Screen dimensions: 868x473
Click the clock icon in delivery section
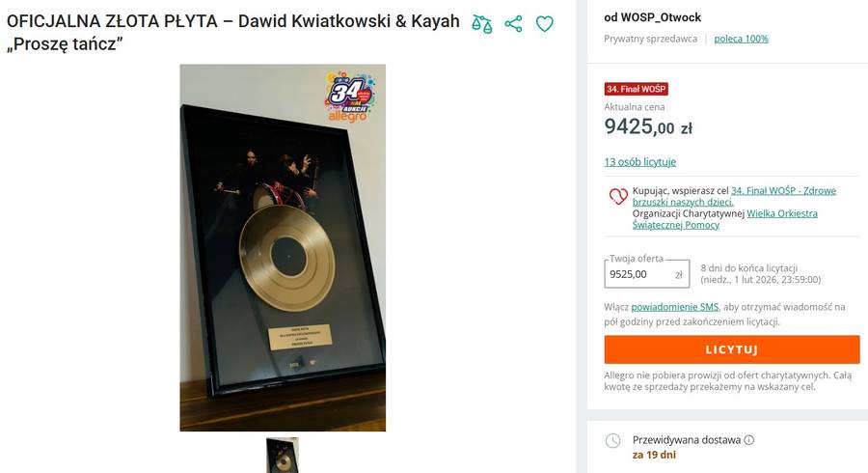tap(612, 441)
